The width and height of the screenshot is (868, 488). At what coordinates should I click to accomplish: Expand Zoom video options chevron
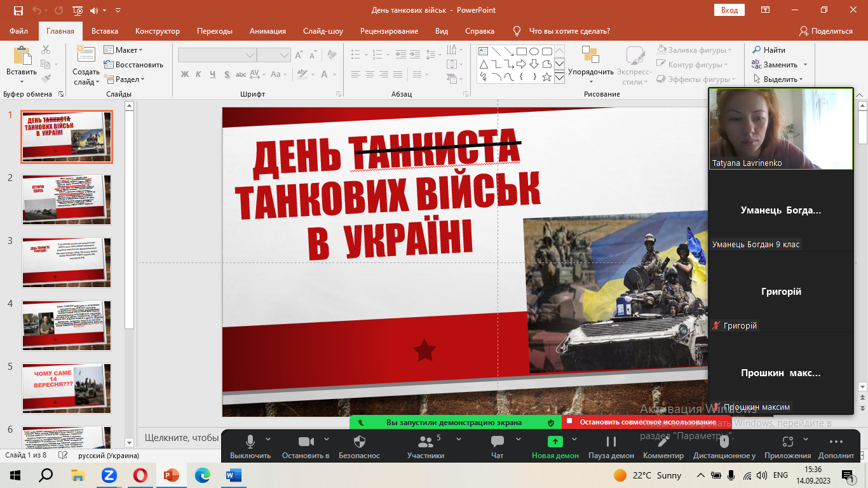pos(327,439)
